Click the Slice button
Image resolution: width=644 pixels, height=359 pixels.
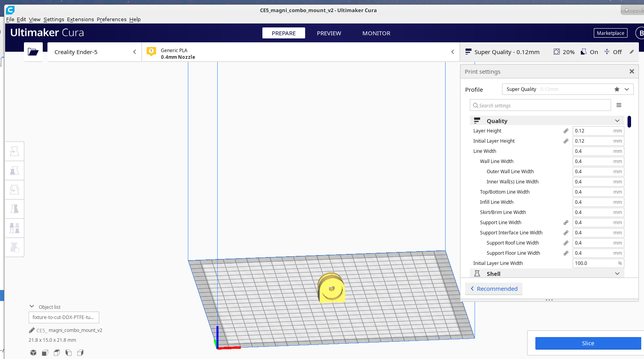point(588,343)
